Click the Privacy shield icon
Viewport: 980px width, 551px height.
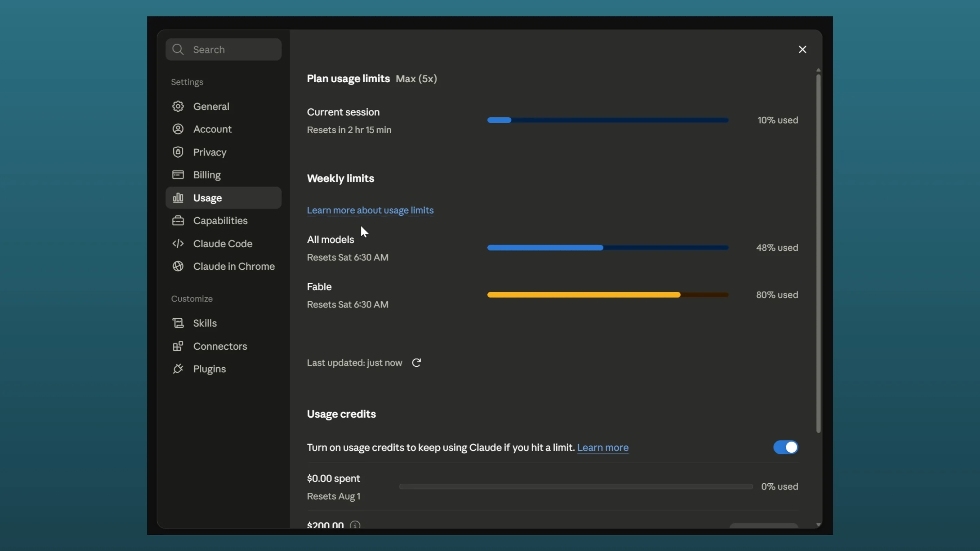coord(178,152)
